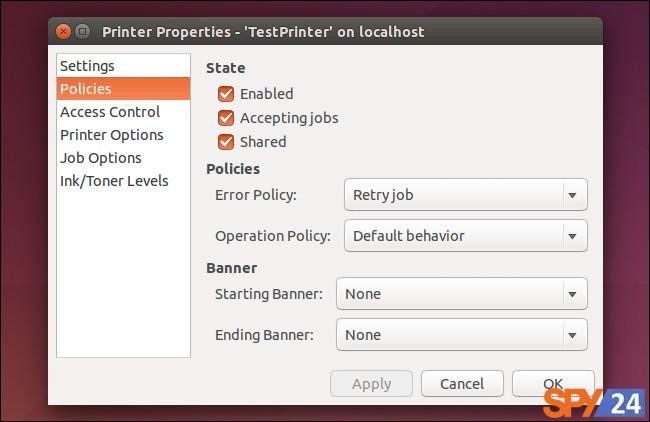Click the window maximize button
Screen dimensions: 650x422
coord(83,32)
